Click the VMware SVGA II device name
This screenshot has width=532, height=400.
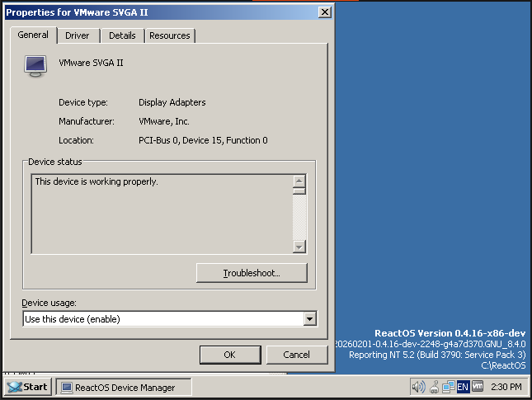click(91, 63)
